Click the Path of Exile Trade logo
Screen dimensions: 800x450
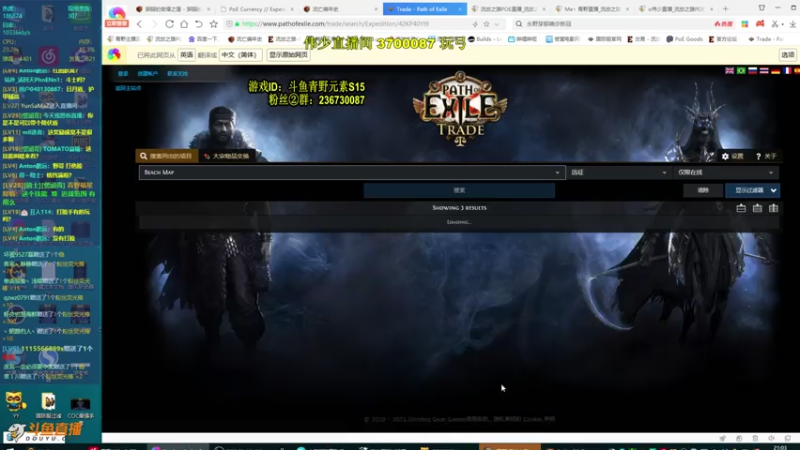pyautogui.click(x=460, y=109)
